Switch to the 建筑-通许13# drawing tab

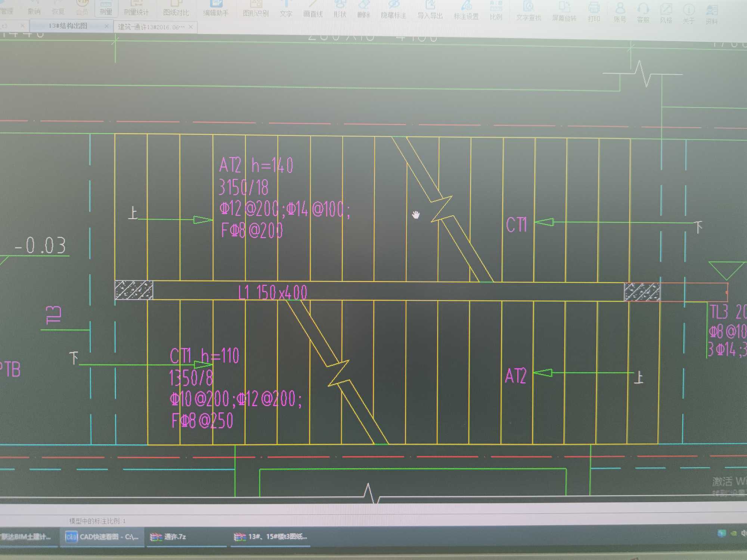point(151,27)
